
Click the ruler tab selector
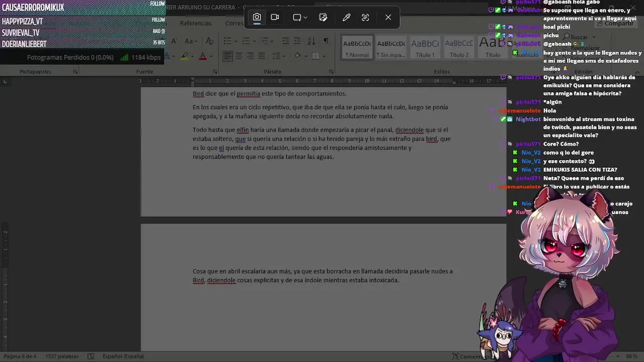pos(5,81)
